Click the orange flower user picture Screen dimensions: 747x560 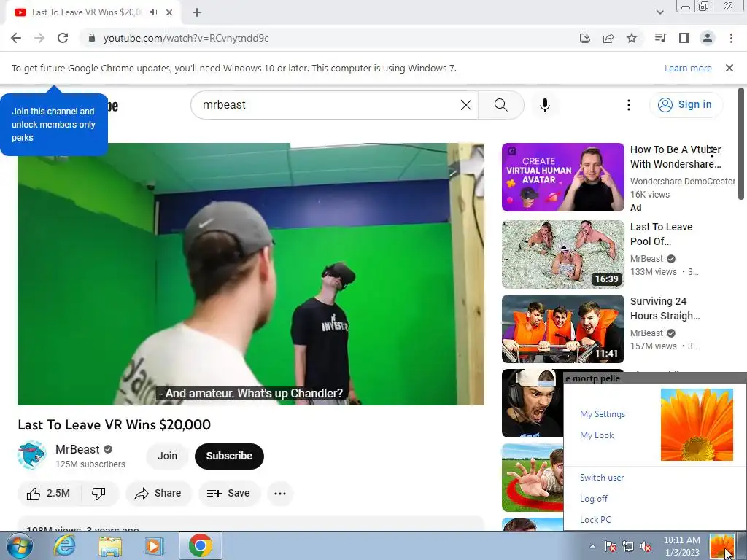pyautogui.click(x=697, y=425)
